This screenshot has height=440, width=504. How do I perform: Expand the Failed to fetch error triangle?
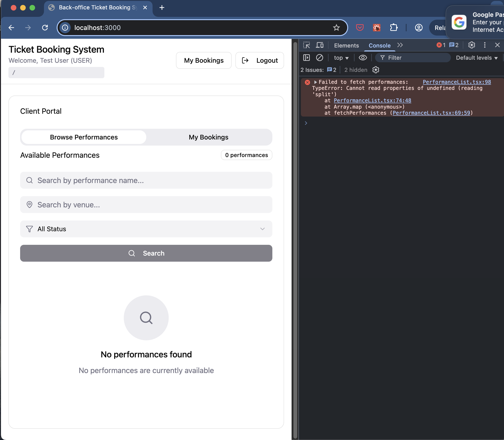tap(315, 82)
